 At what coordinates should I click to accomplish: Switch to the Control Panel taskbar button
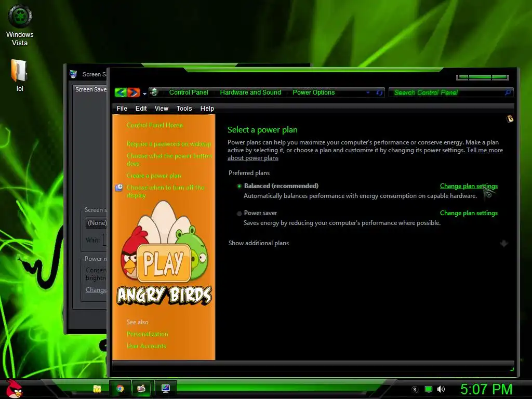(142, 389)
